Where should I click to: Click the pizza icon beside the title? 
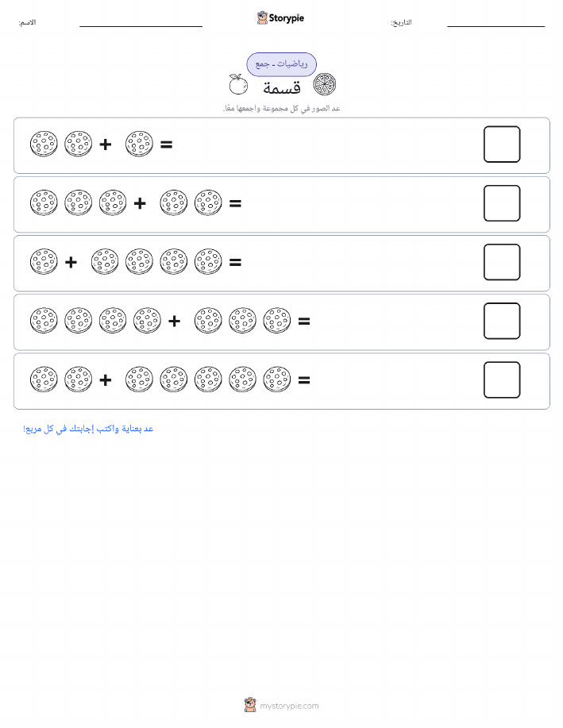[x=325, y=84]
